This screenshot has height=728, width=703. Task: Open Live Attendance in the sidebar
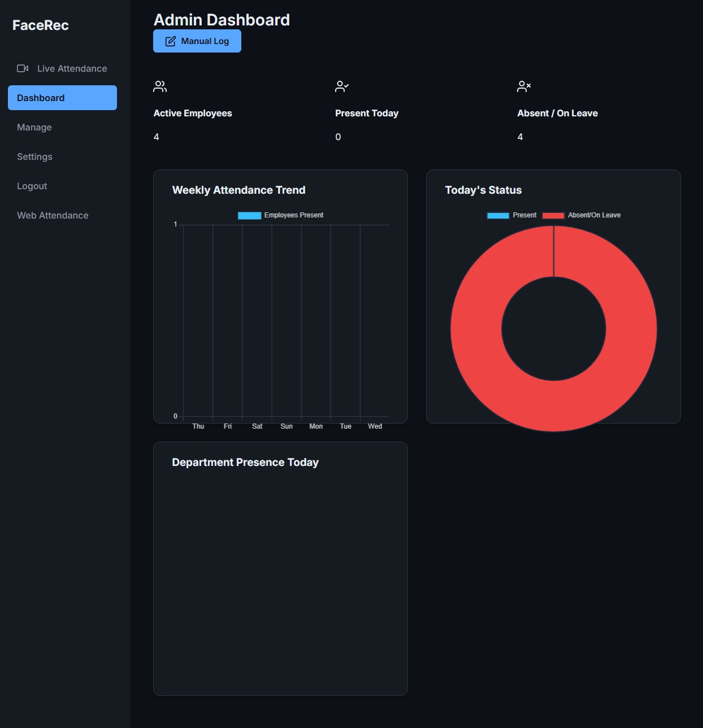62,68
